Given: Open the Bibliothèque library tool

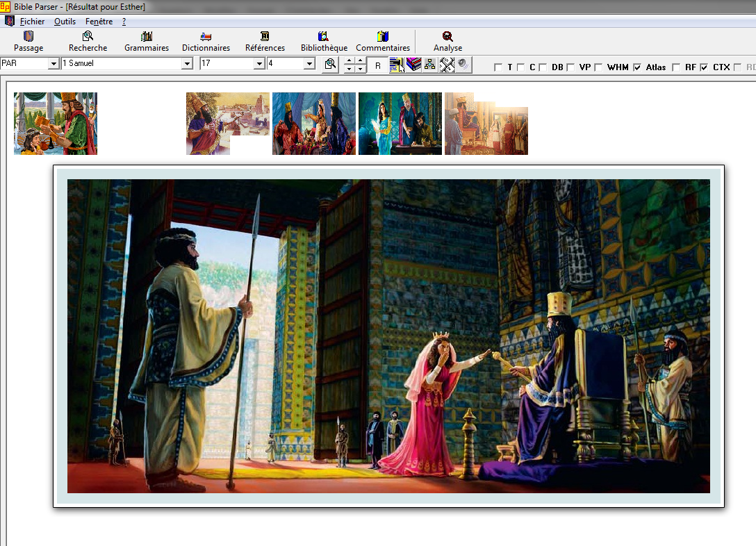Looking at the screenshot, I should [324, 41].
